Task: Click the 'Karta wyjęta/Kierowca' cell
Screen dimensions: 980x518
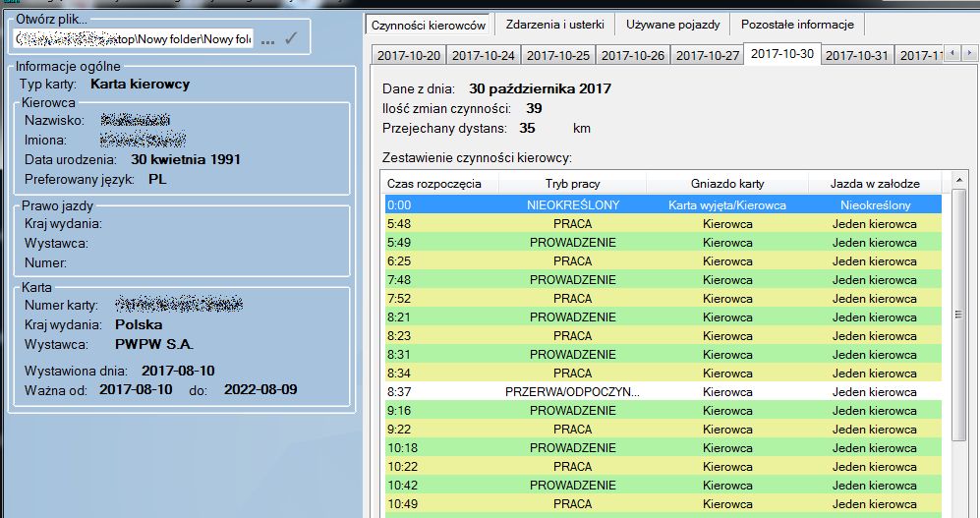Action: coord(727,205)
